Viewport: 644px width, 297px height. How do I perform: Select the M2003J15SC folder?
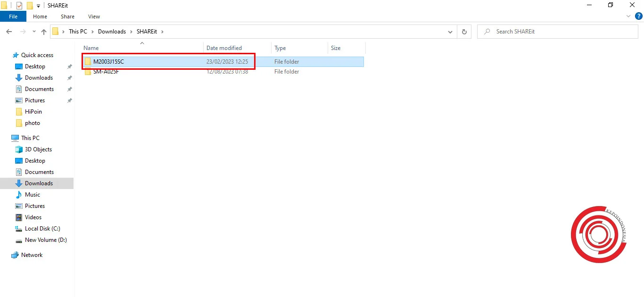[223, 62]
